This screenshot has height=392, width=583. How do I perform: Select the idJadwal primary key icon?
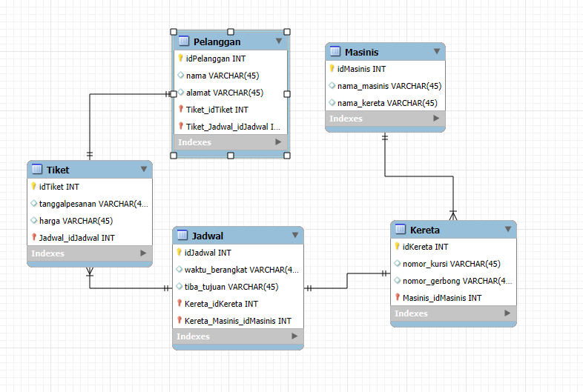coord(179,252)
